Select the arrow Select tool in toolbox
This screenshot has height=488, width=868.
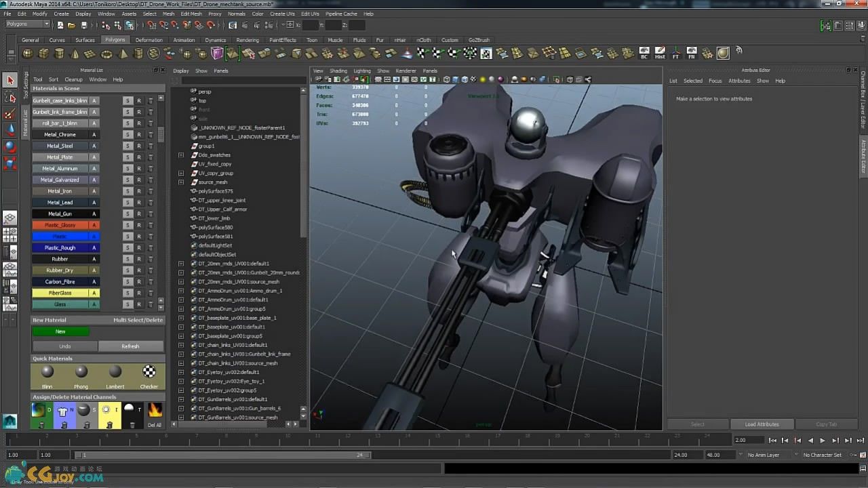(x=9, y=80)
